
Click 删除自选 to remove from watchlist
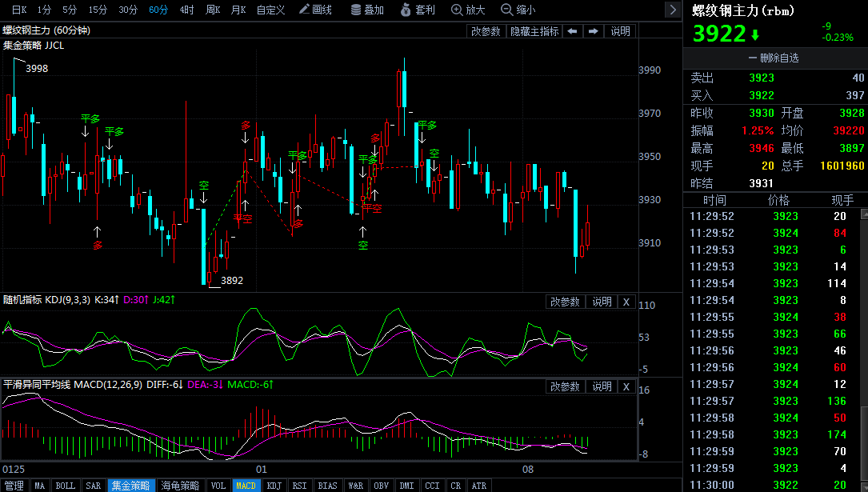tap(774, 58)
